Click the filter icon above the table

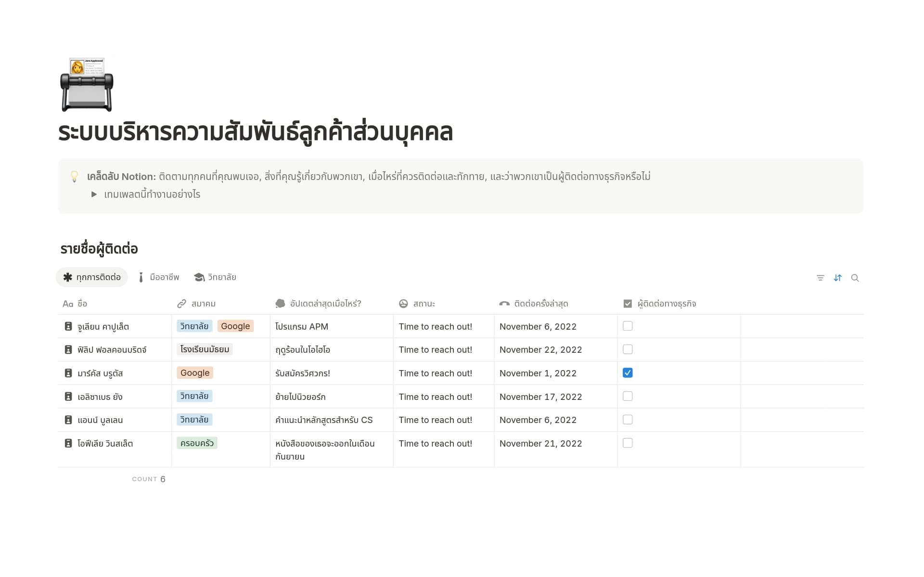click(x=820, y=278)
